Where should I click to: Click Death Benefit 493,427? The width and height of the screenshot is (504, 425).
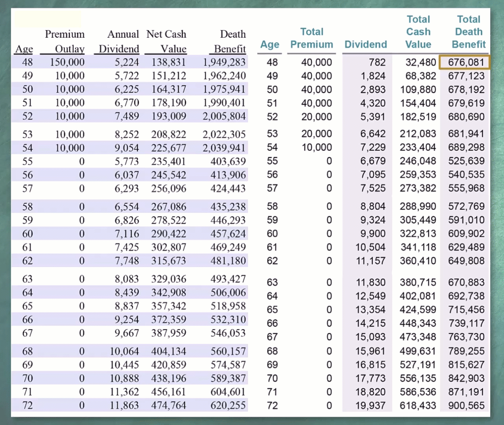click(x=228, y=279)
